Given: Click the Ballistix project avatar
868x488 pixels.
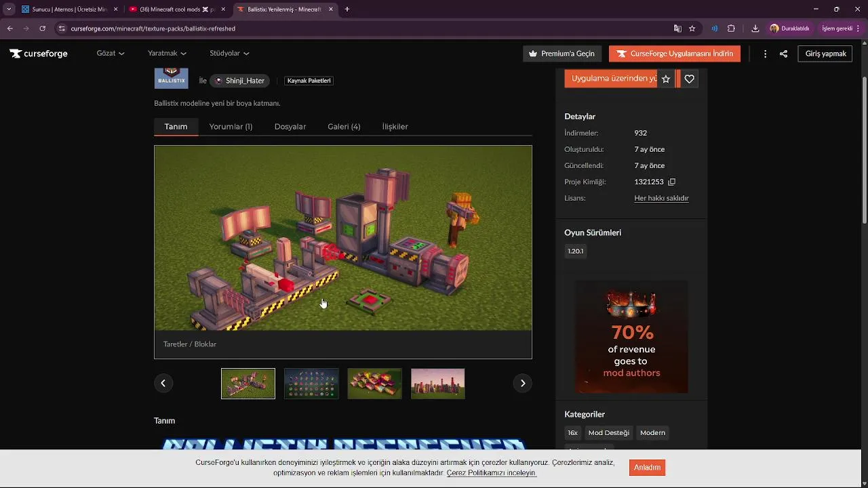Looking at the screenshot, I should 171,78.
